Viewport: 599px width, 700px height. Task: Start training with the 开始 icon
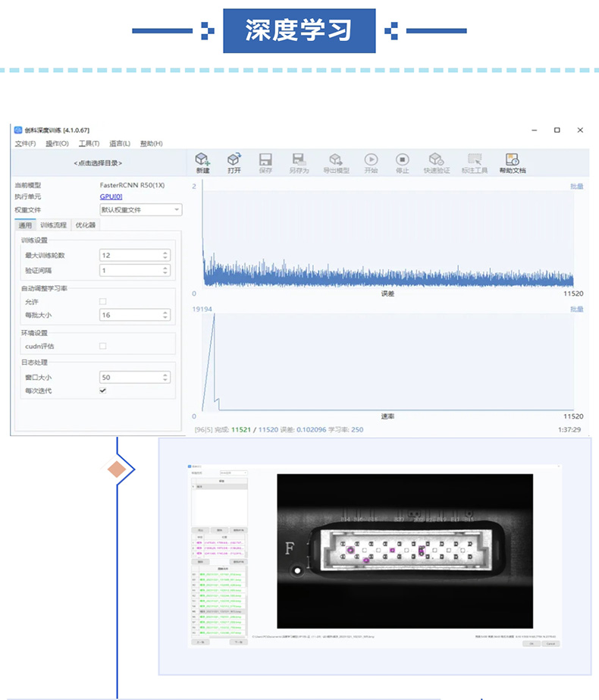(x=371, y=163)
